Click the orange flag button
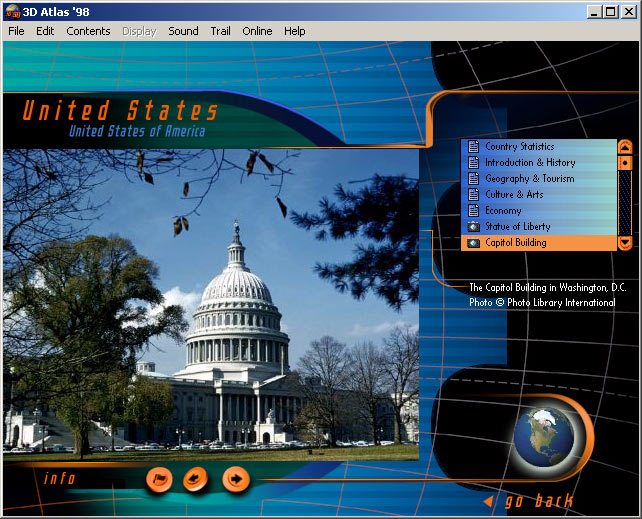This screenshot has width=642, height=519. 159,478
